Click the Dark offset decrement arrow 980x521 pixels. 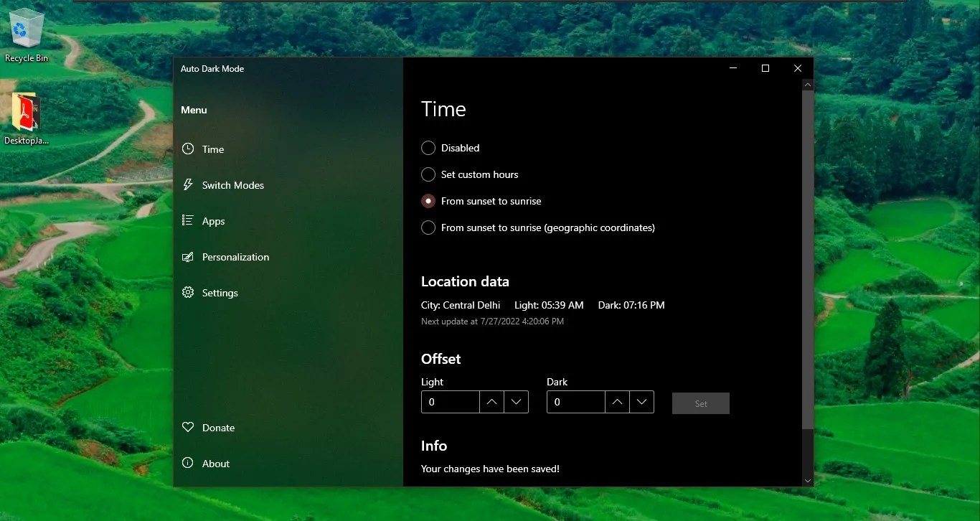click(642, 402)
